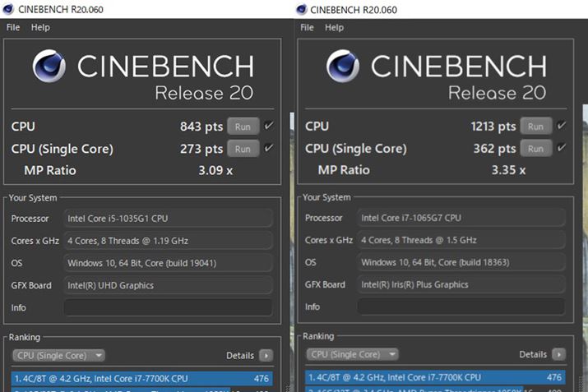Click the 273 pts single core score

[x=201, y=149]
